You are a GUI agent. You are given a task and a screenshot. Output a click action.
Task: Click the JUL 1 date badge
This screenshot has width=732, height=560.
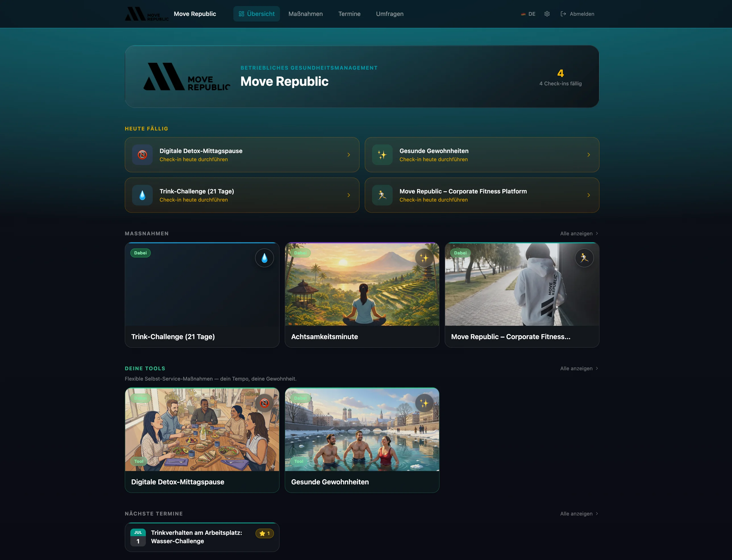pyautogui.click(x=138, y=537)
